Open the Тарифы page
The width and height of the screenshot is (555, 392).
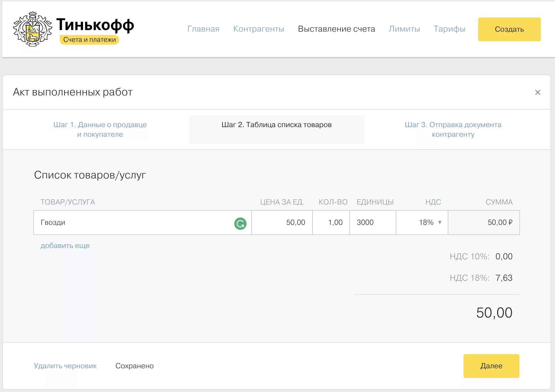pos(449,29)
